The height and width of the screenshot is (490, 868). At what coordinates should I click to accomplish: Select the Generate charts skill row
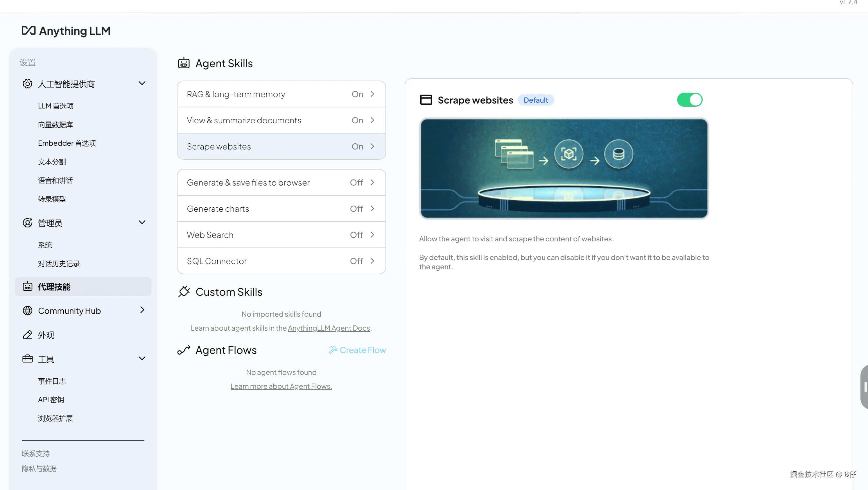tap(281, 209)
